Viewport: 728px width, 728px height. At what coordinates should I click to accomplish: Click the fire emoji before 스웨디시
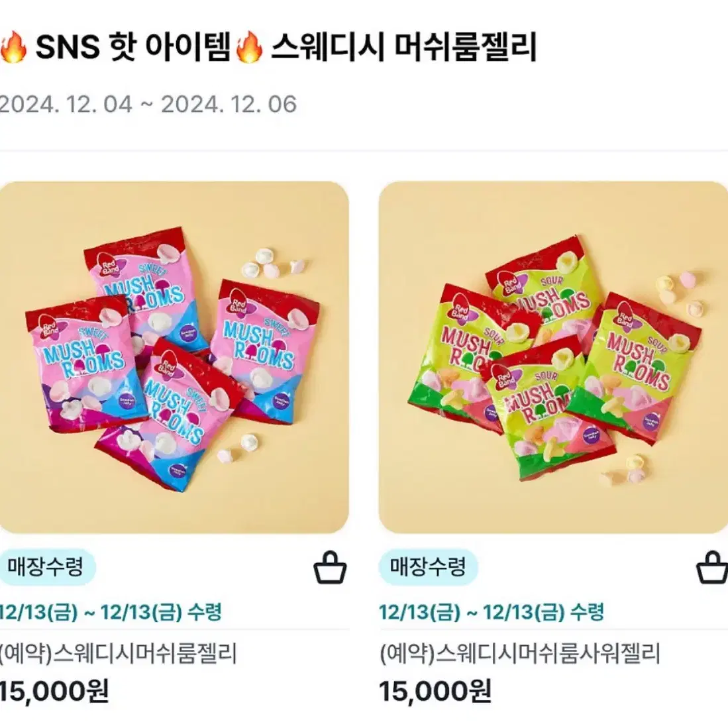pos(249,47)
